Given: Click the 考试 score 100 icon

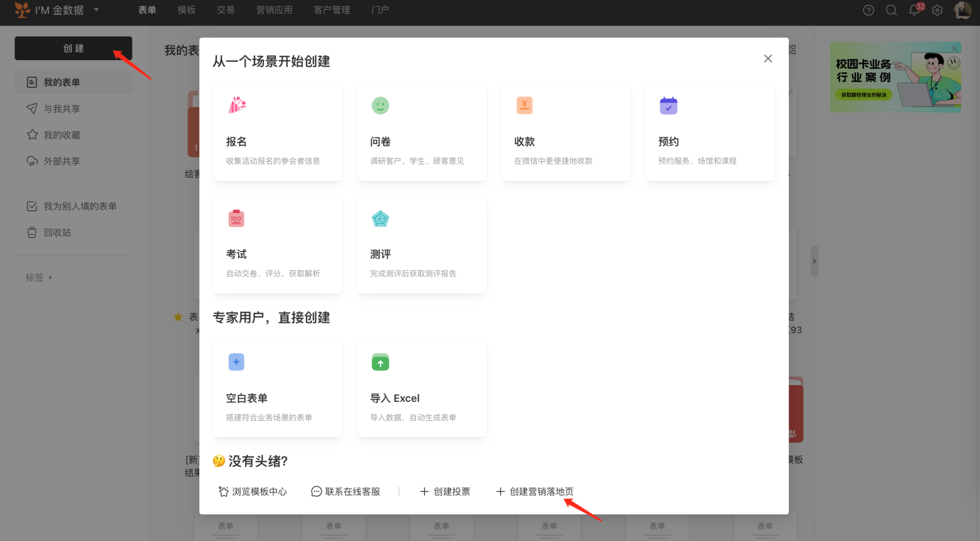Looking at the screenshot, I should (236, 218).
